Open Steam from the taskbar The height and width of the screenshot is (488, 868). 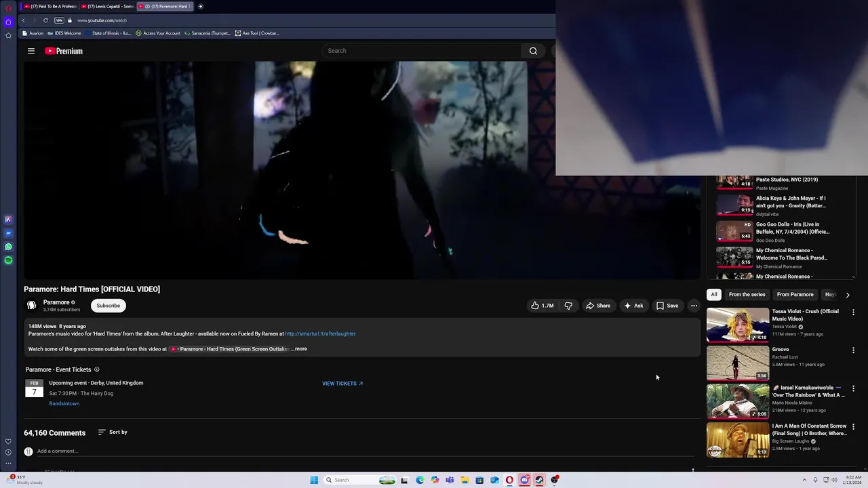point(540,480)
